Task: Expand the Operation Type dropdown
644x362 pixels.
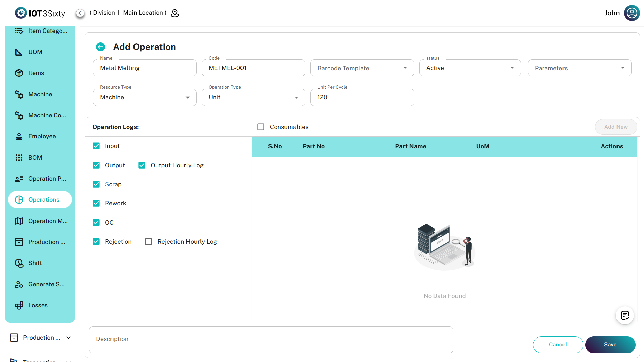Action: coord(253,97)
